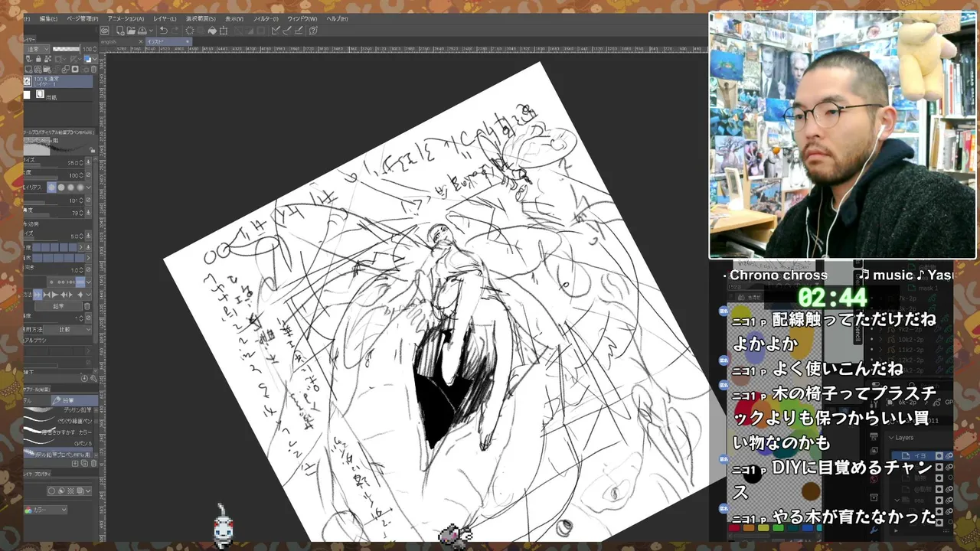Click the Apply mask circle icon in layer panel

(75, 69)
